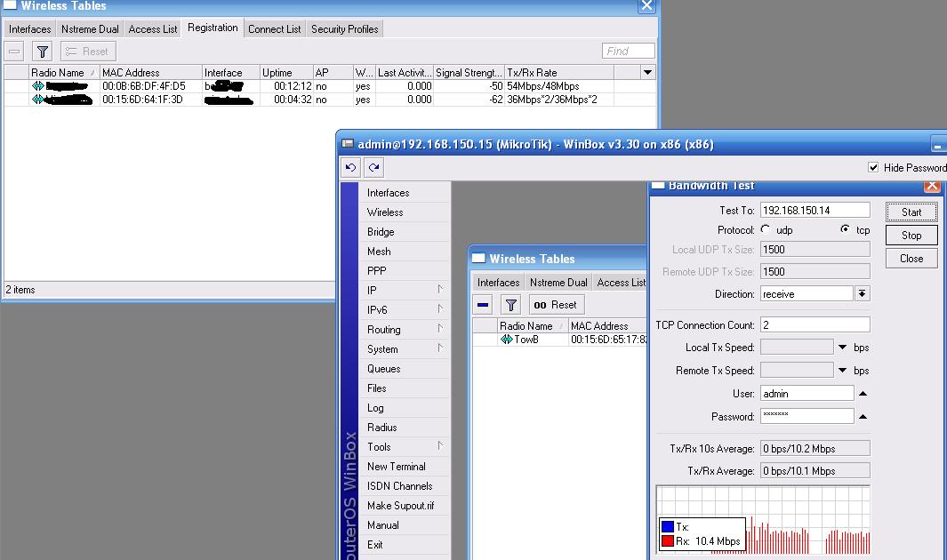Close the Bandwidth Test window with the red X

point(932,186)
